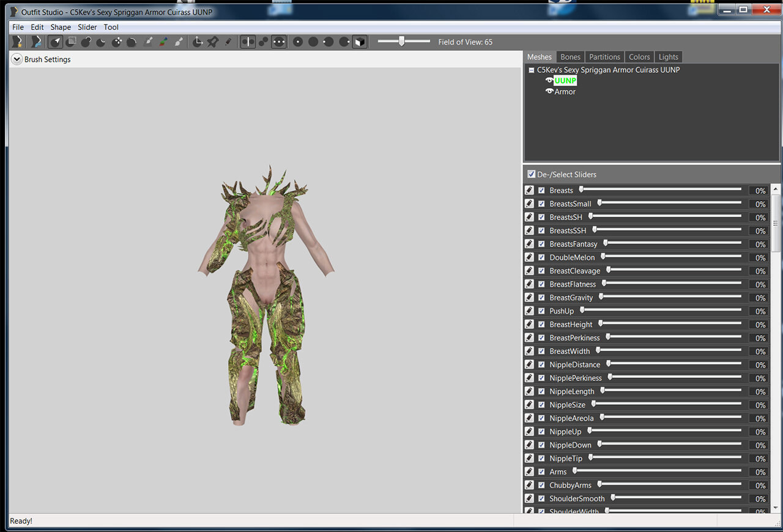Viewport: 783px width, 532px height.
Task: Uncheck the BreastCleavage slider checkbox
Action: coord(541,271)
